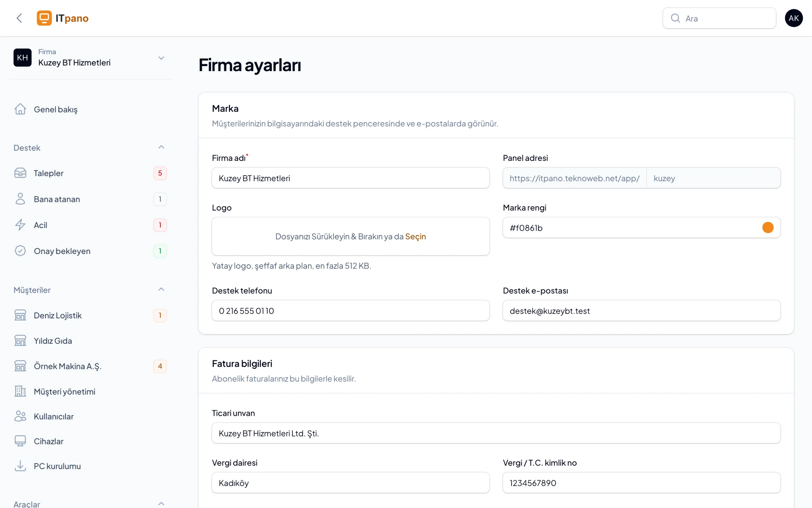
Task: Click the Cihazlar monitor icon
Action: [x=20, y=441]
